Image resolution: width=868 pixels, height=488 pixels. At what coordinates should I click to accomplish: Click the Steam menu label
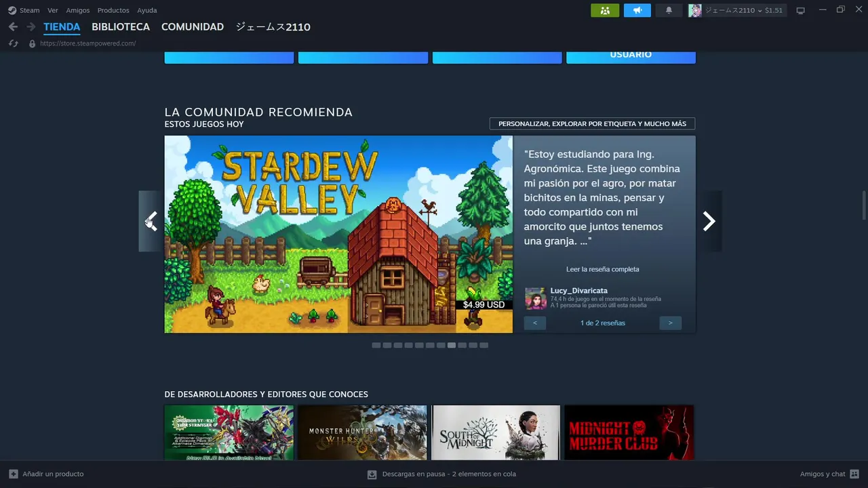pyautogui.click(x=30, y=10)
